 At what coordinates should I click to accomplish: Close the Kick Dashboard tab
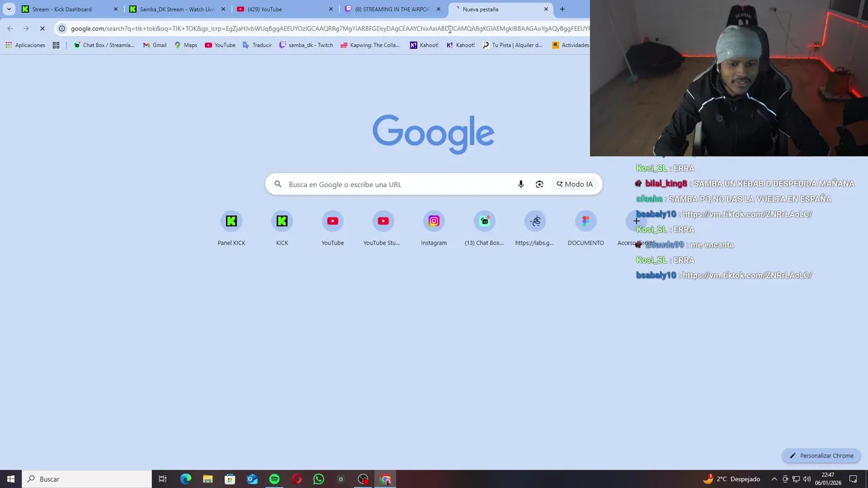point(115,9)
